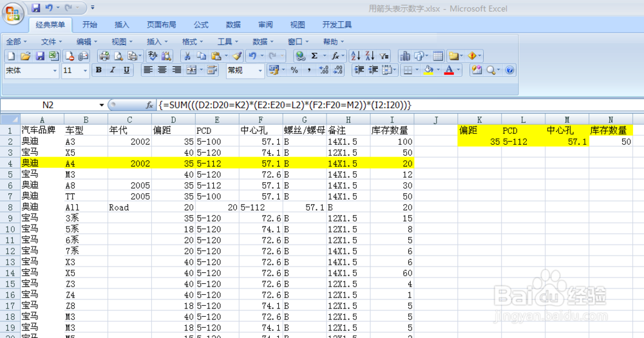This screenshot has height=338, width=644.
Task: Click the Office button logo
Action: [12, 15]
